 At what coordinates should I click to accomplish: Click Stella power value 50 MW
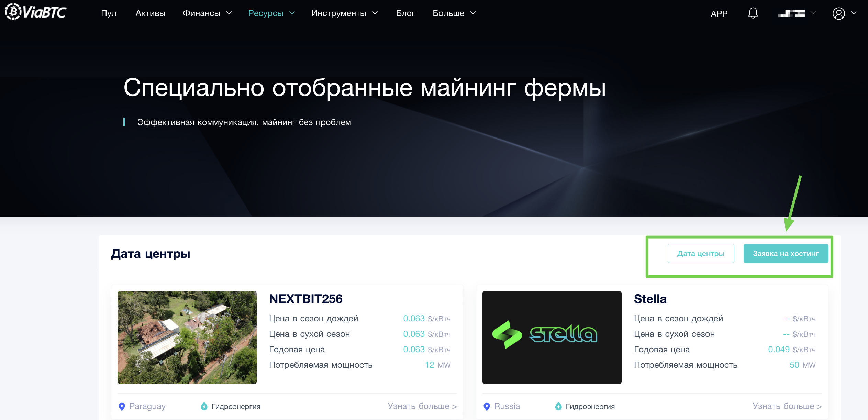tap(802, 365)
